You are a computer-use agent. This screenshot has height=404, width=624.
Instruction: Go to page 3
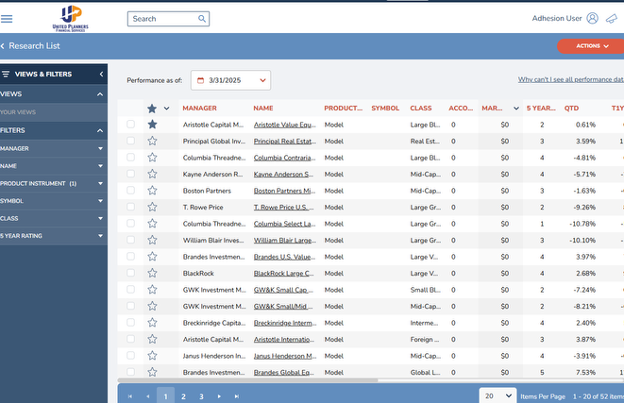coord(201,396)
